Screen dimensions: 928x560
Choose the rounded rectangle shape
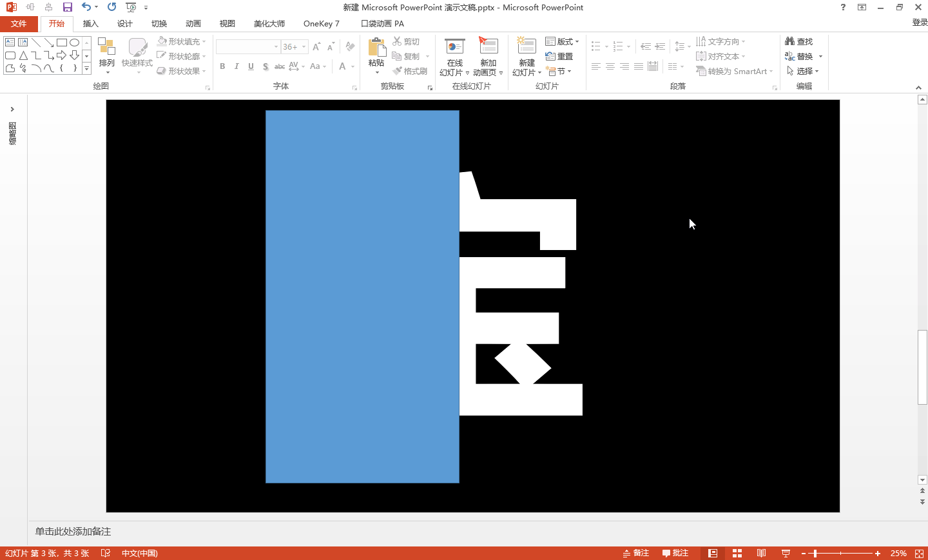[10, 55]
